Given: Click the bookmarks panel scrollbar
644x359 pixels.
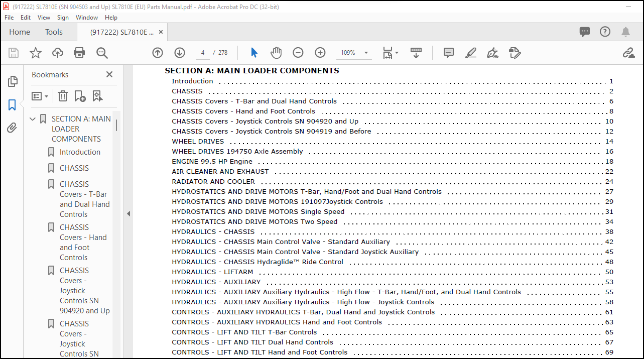Looking at the screenshot, I should (x=117, y=125).
